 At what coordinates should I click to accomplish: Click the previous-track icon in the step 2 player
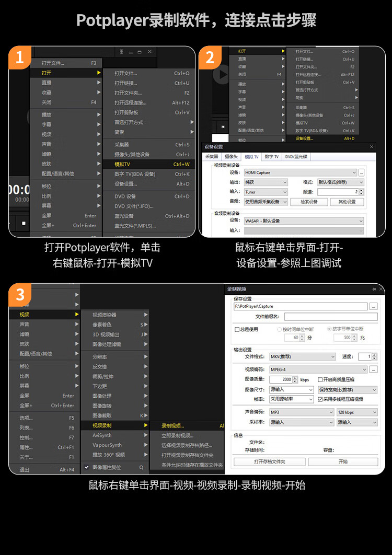point(223,126)
